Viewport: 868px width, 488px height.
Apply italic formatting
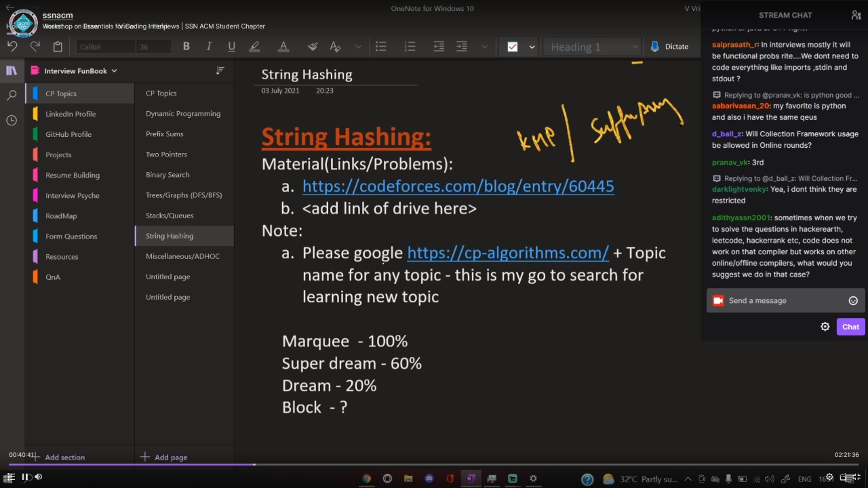tap(209, 47)
